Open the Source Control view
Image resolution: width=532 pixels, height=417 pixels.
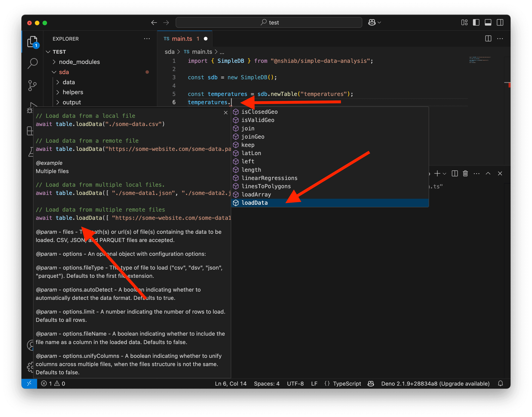click(x=32, y=85)
